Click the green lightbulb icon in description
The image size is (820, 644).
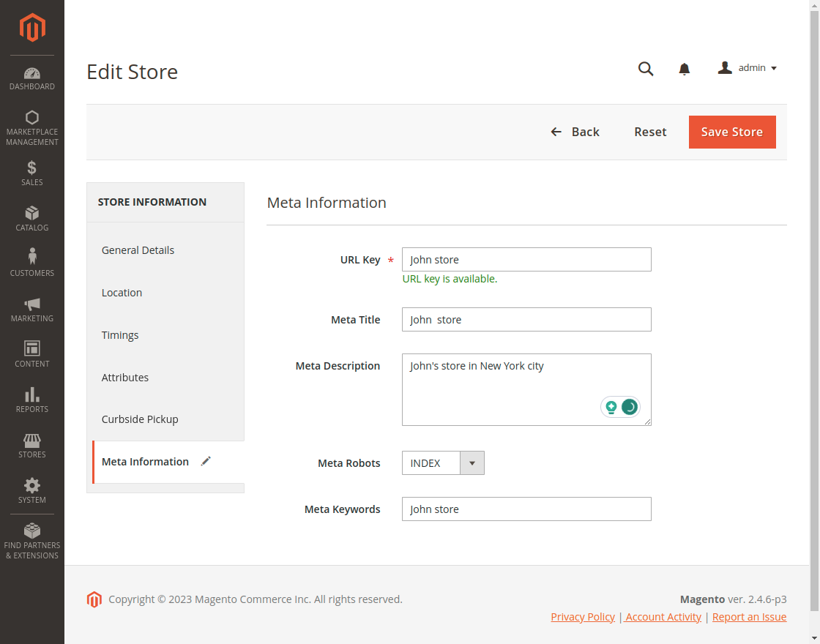pos(611,408)
